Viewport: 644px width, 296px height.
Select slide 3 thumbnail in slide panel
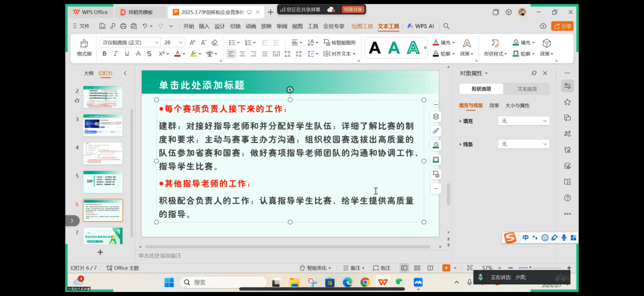103,125
